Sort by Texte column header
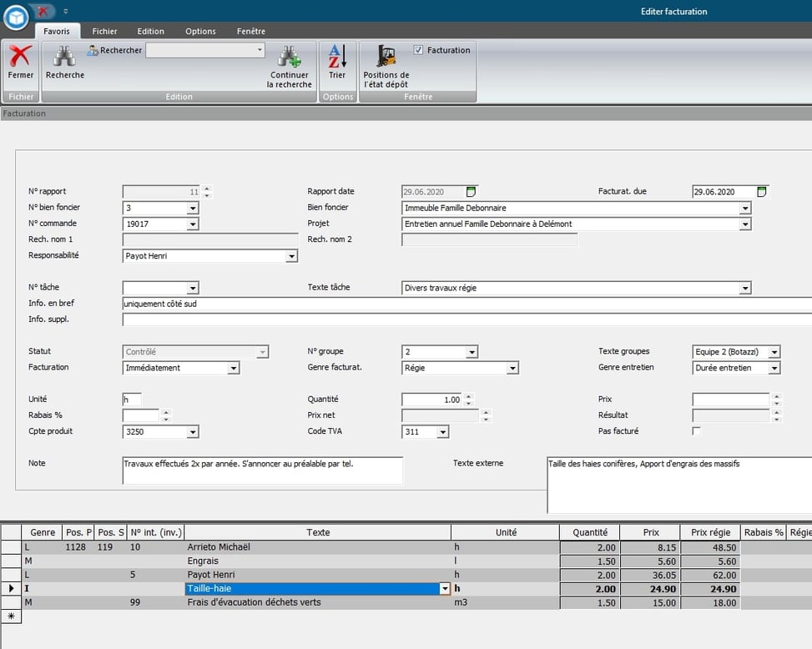812x649 pixels. click(x=317, y=532)
